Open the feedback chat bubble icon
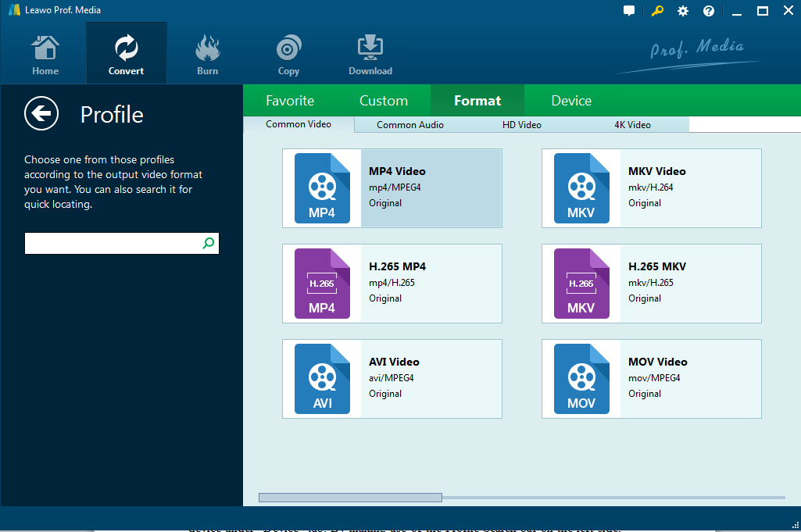The height and width of the screenshot is (532, 801). point(629,11)
